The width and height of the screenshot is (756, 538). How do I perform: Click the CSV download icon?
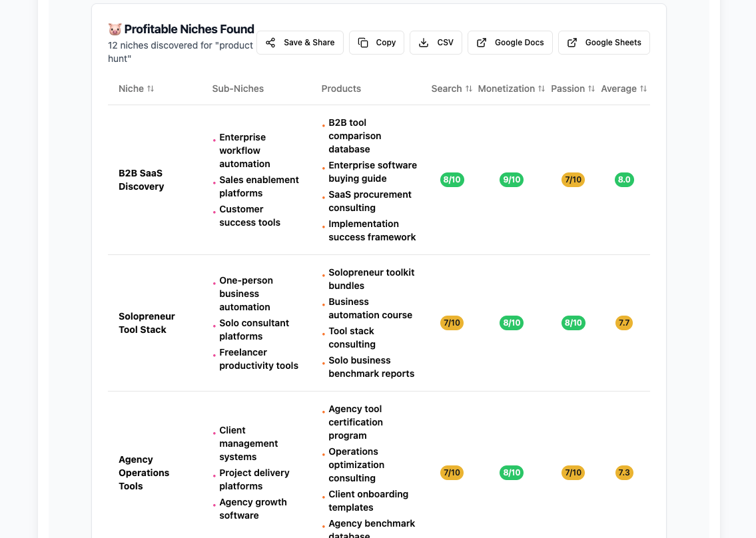point(424,43)
